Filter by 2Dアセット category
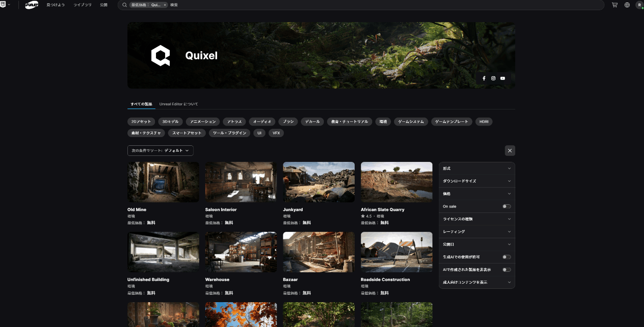 point(141,121)
